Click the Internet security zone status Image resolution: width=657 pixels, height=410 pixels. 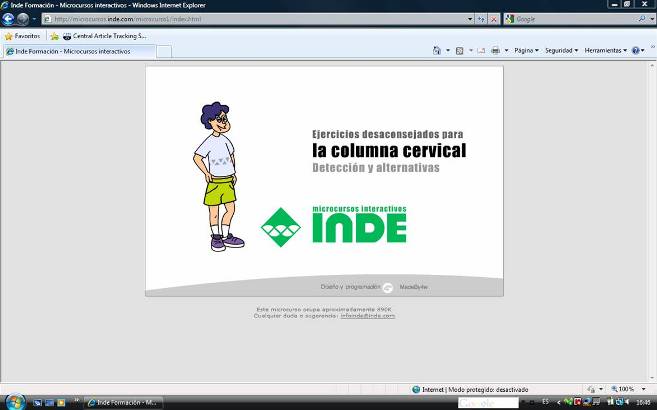470,389
